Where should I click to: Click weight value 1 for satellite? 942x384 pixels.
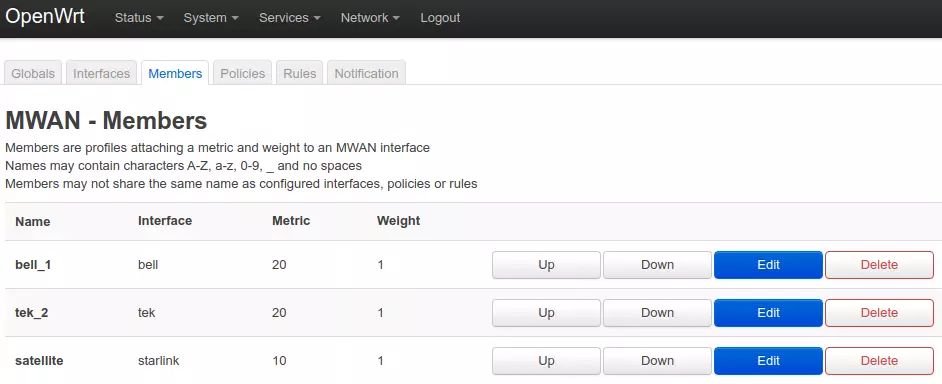(380, 361)
